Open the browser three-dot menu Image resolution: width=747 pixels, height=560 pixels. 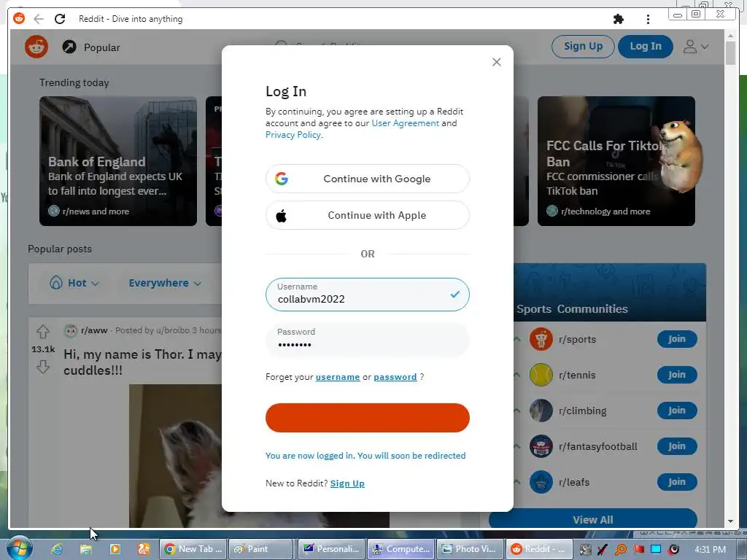coord(648,19)
